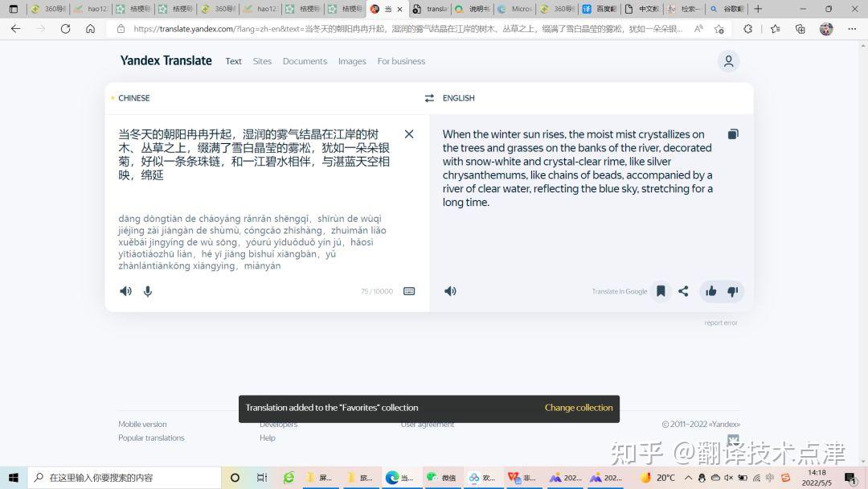The image size is (868, 489).
Task: Give the translation a thumbs down
Action: click(732, 291)
